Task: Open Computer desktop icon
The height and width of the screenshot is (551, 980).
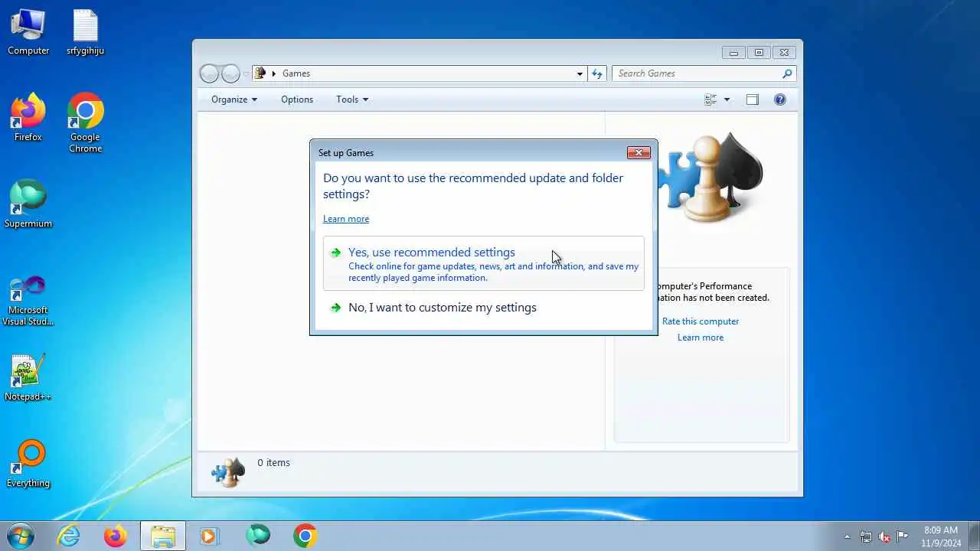Action: [x=28, y=32]
